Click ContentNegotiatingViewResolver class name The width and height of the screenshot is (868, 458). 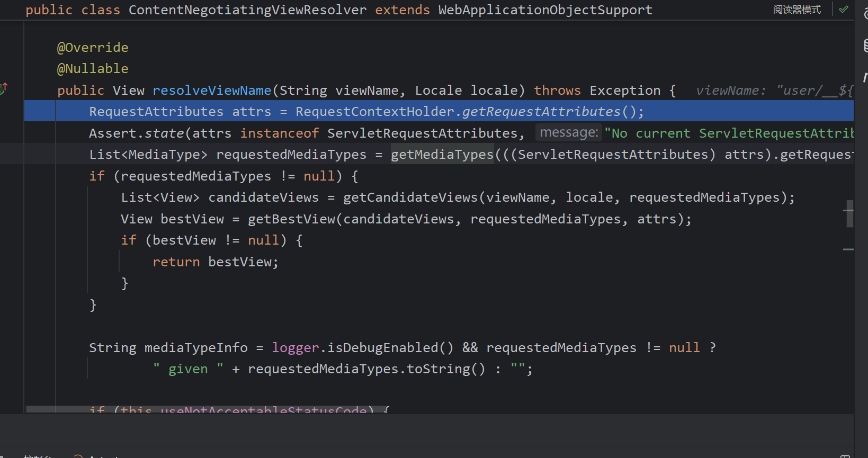(x=247, y=10)
